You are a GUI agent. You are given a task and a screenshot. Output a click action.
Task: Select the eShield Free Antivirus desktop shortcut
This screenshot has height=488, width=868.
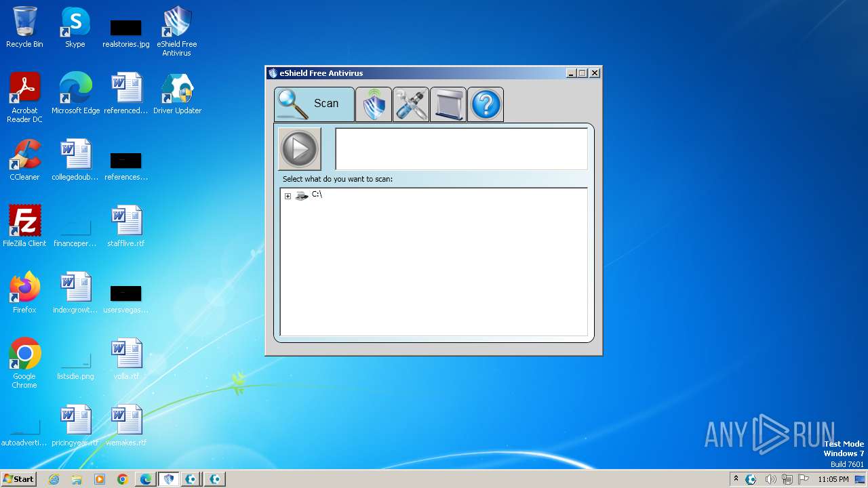coord(177,31)
